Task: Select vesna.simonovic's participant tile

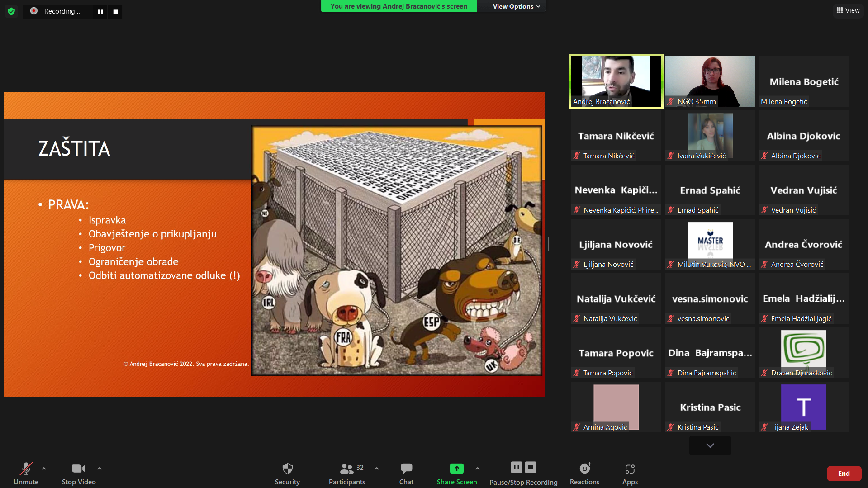Action: pos(710,298)
